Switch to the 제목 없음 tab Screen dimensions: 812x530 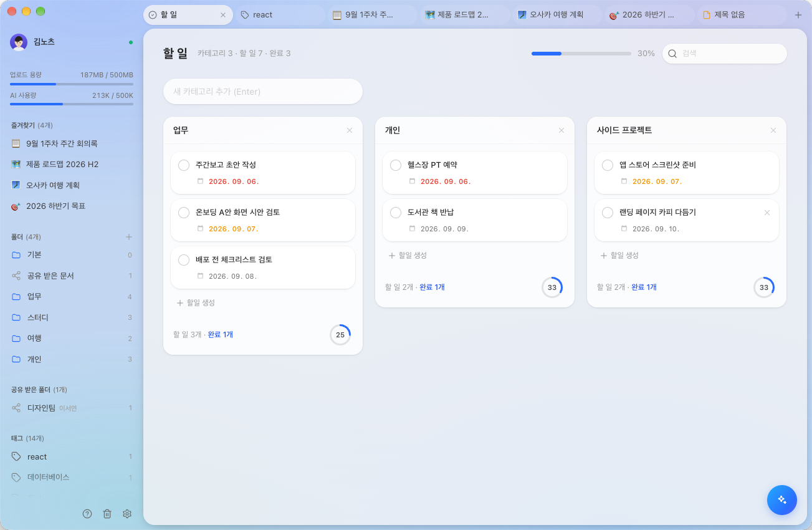point(742,15)
